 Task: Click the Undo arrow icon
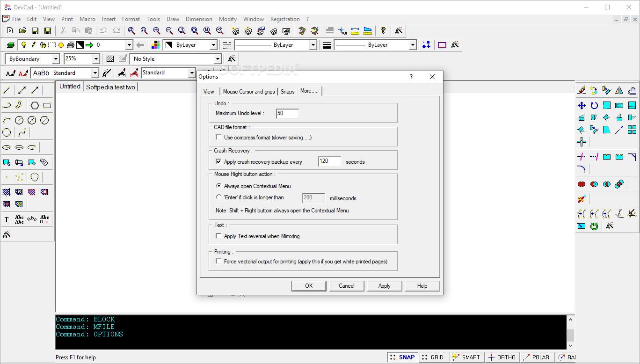tap(104, 31)
